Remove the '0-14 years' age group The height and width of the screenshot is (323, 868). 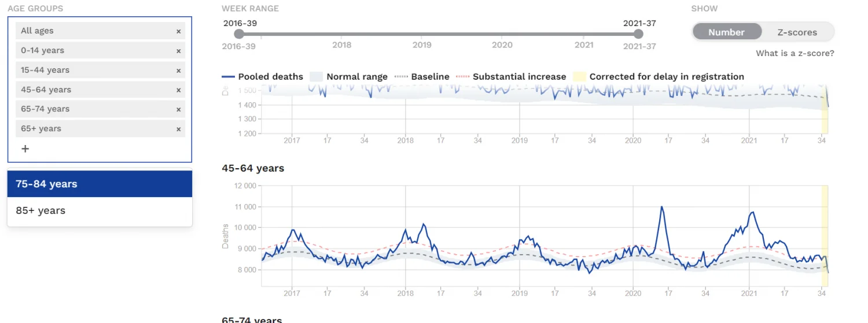pos(178,51)
